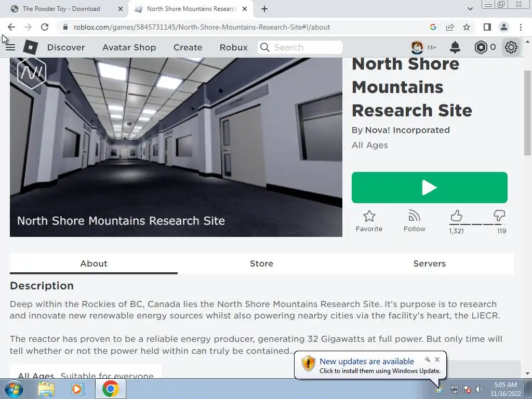Open Chrome three-dot menu

point(521,27)
